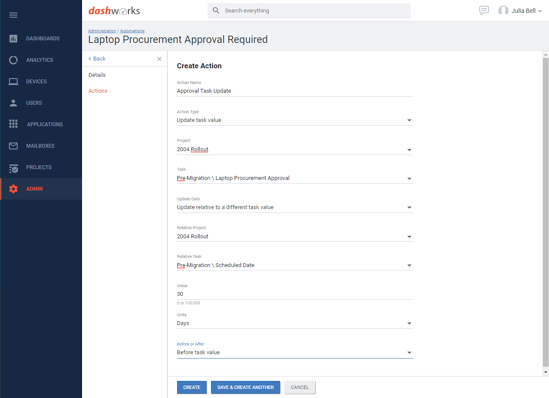Expand the Before or After dropdown
Screen dimensions: 549x398
pyautogui.click(x=294, y=352)
